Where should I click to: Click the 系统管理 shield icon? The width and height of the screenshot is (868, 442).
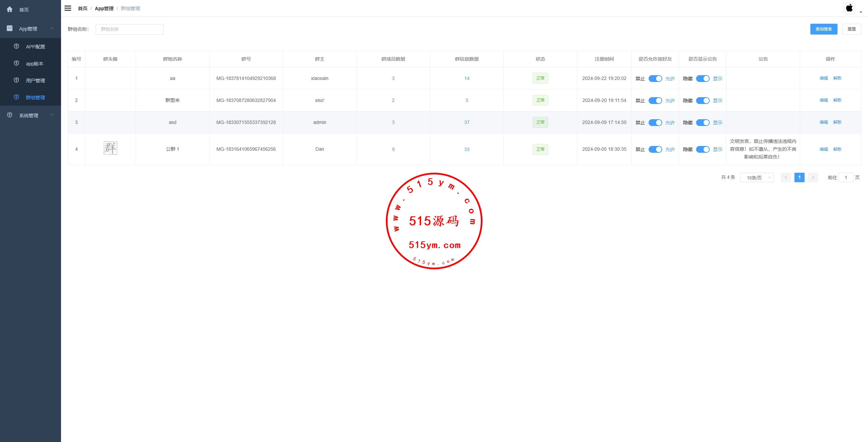(x=9, y=115)
